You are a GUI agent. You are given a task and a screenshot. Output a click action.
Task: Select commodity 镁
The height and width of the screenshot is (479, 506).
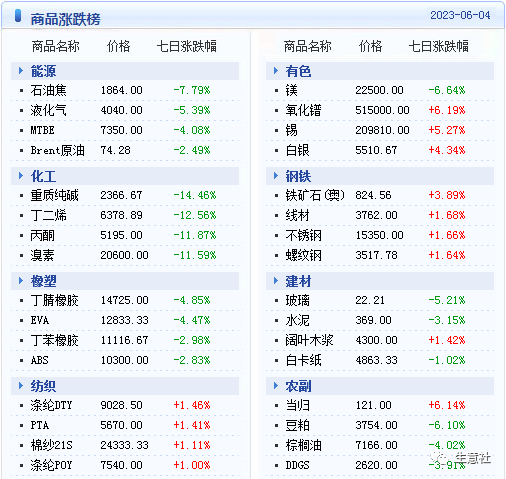point(291,90)
